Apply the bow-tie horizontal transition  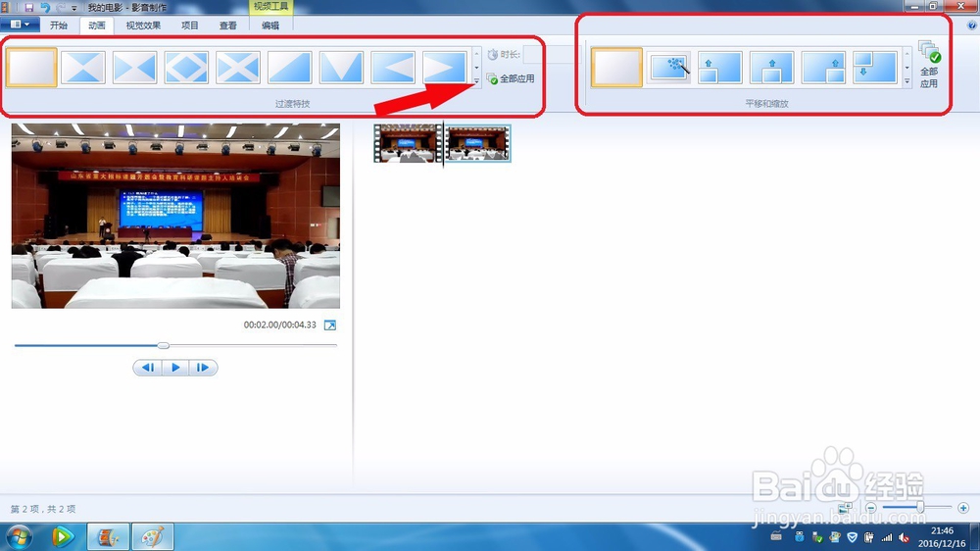[135, 68]
